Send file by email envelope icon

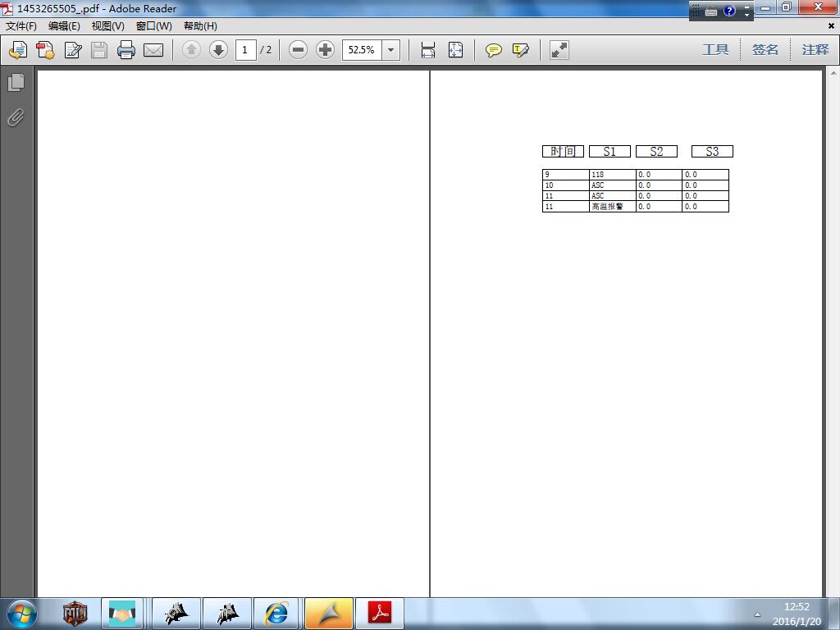click(153, 50)
